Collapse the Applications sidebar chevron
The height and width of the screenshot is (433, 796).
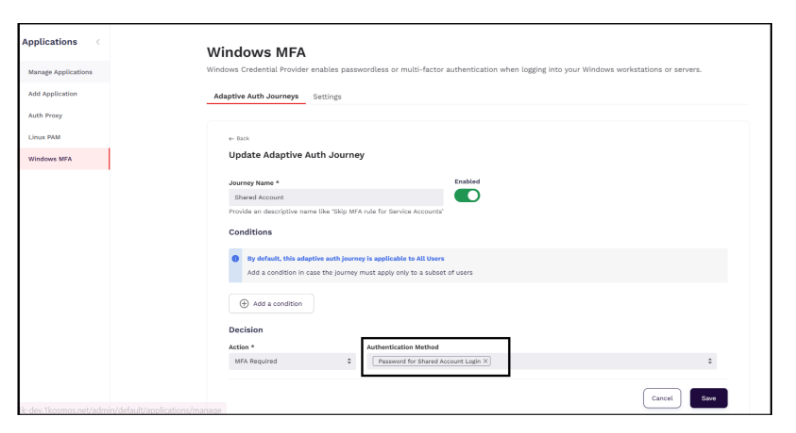click(97, 42)
